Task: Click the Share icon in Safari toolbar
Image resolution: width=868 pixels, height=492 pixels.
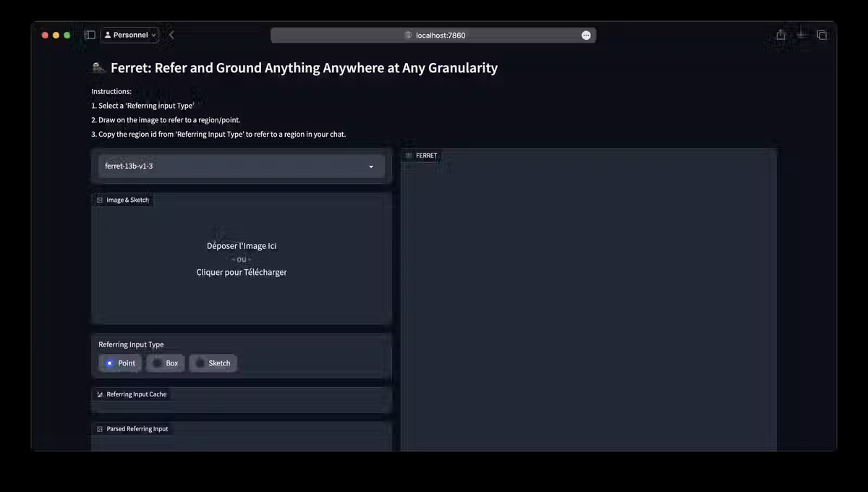Action: tap(780, 35)
